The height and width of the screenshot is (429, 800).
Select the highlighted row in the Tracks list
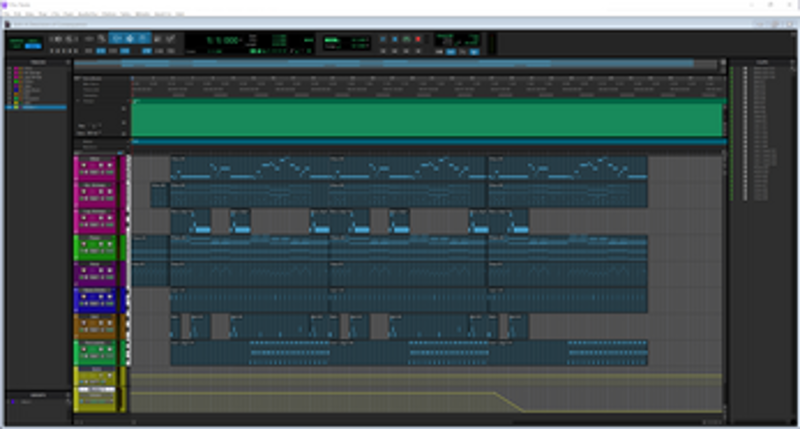[37, 108]
